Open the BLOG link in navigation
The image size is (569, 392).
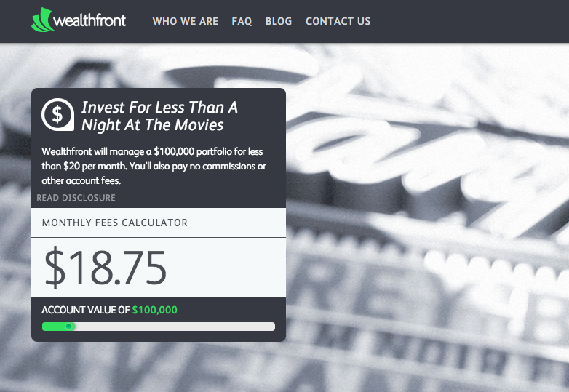tap(279, 21)
